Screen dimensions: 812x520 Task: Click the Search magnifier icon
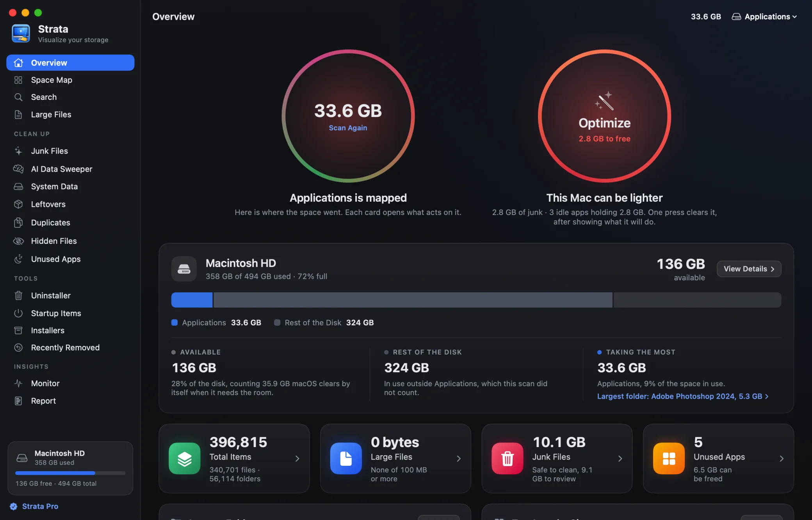(x=18, y=97)
